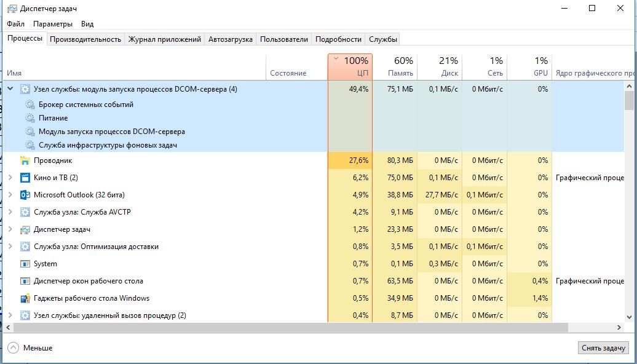Click the gear icon of DCOM-сервера service host
Screen dimensions: 637x364
pyautogui.click(x=25, y=89)
